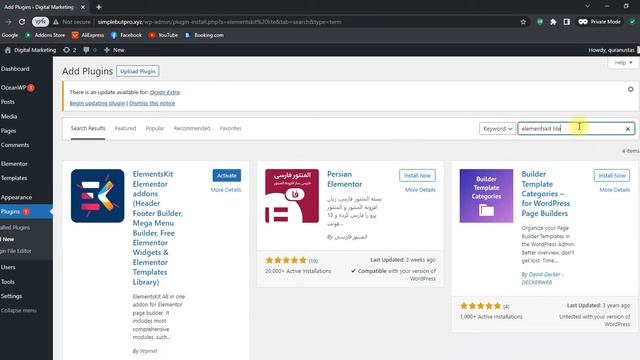Open the Google bookmark
The image size is (640, 360).
(x=10, y=36)
